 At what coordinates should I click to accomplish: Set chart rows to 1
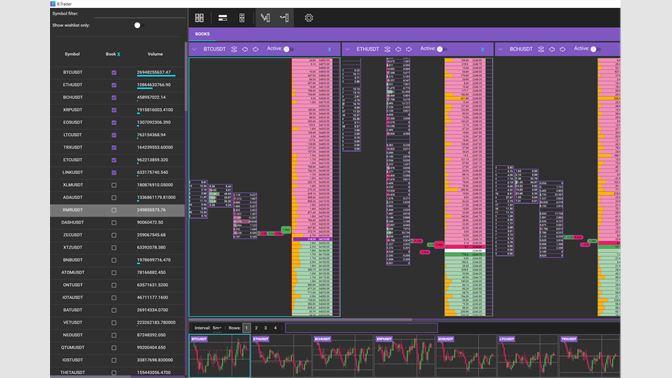click(246, 328)
